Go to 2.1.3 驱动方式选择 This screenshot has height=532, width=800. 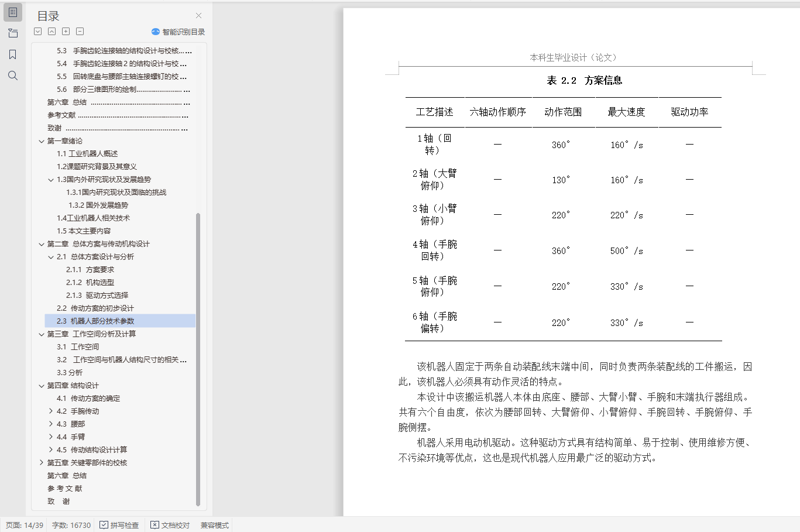point(97,296)
